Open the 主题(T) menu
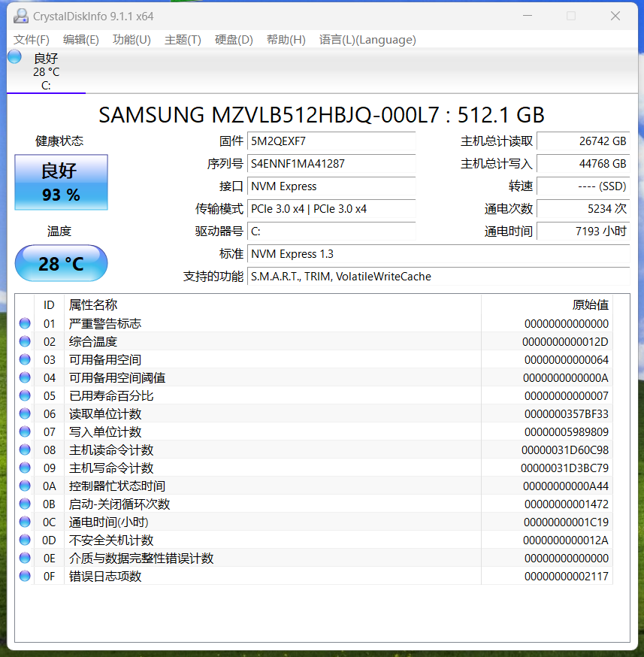This screenshot has height=657, width=644. click(183, 40)
